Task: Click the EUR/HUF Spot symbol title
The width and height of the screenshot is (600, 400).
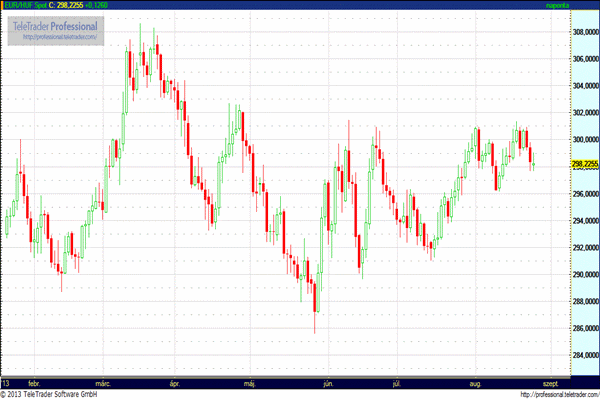Action: [23, 5]
